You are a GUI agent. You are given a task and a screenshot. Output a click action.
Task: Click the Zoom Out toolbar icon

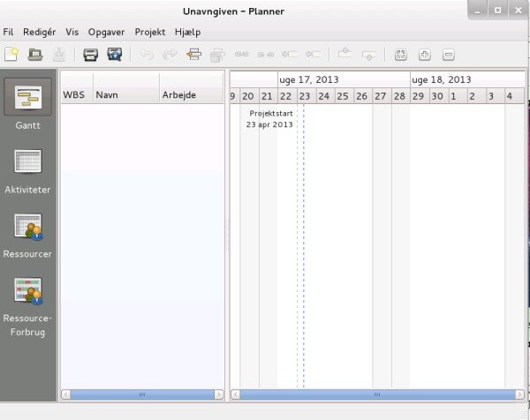[449, 55]
